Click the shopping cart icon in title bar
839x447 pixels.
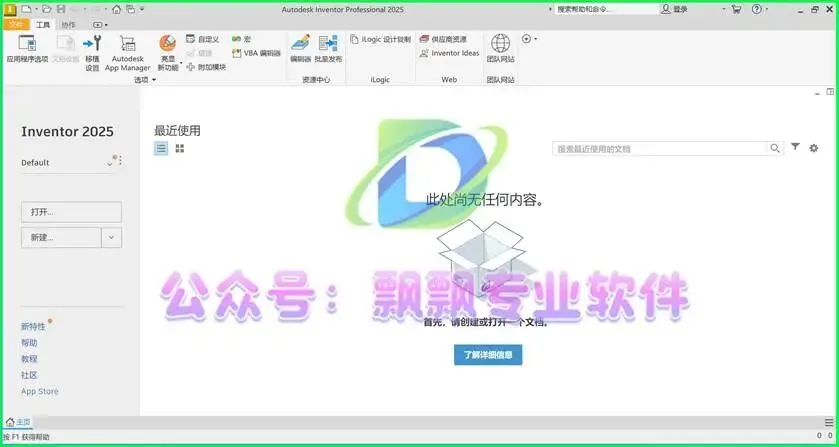point(736,9)
